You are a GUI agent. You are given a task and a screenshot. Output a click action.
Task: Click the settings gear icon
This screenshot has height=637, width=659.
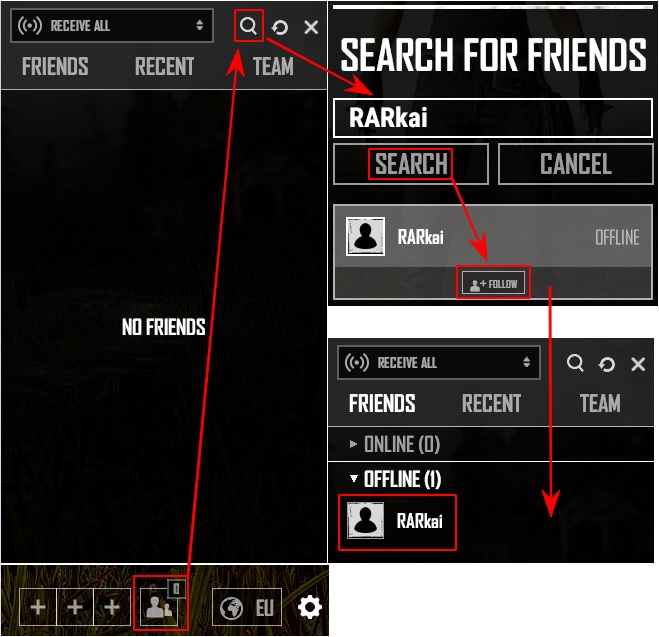click(x=310, y=607)
